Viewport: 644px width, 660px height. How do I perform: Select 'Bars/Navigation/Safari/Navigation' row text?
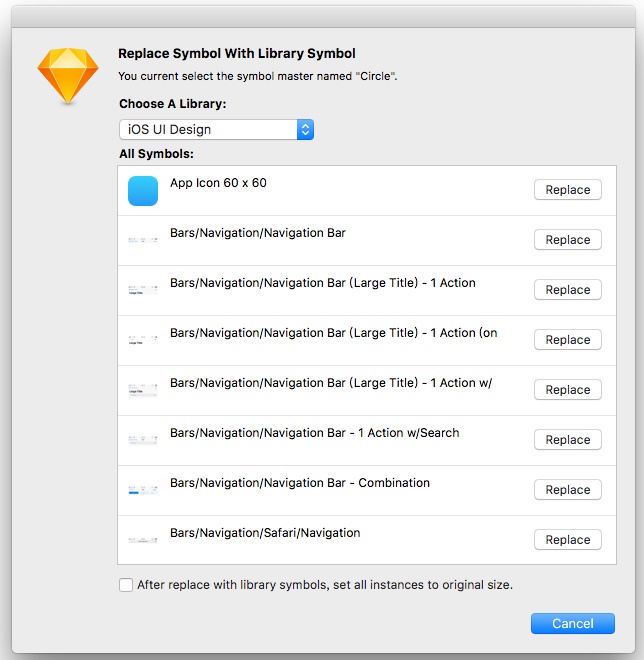pyautogui.click(x=265, y=533)
